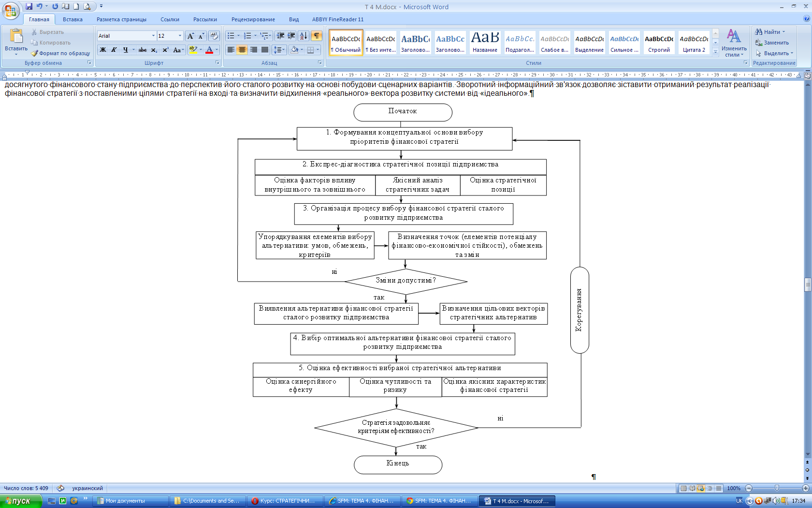Viewport: 812px width, 508px height.
Task: Click Заменить to replace text
Action: pyautogui.click(x=772, y=43)
